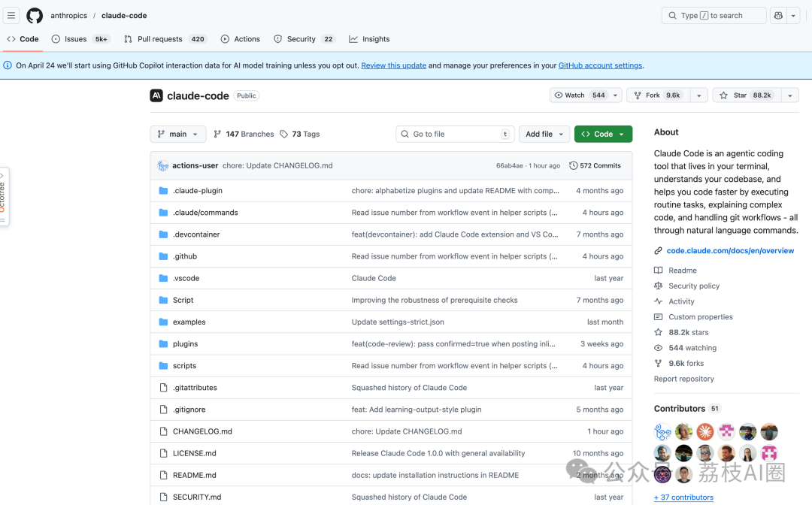812x505 pixels.
Task: Click the 147 Branches branch icon
Action: pyautogui.click(x=217, y=134)
